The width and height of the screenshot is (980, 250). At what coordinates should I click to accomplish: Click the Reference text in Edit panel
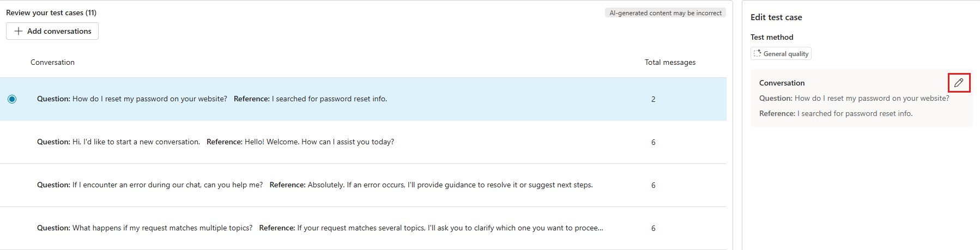(836, 114)
